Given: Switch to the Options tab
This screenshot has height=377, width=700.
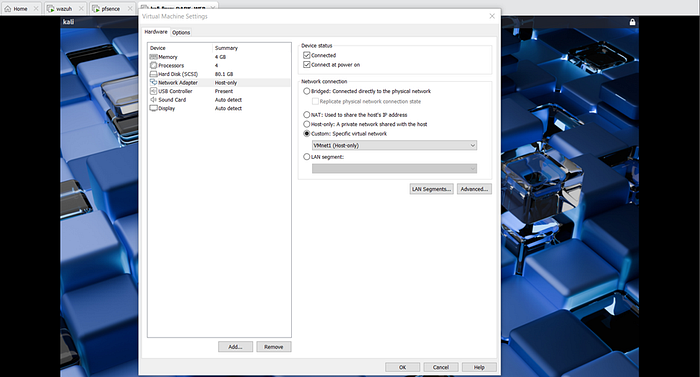Looking at the screenshot, I should 181,33.
